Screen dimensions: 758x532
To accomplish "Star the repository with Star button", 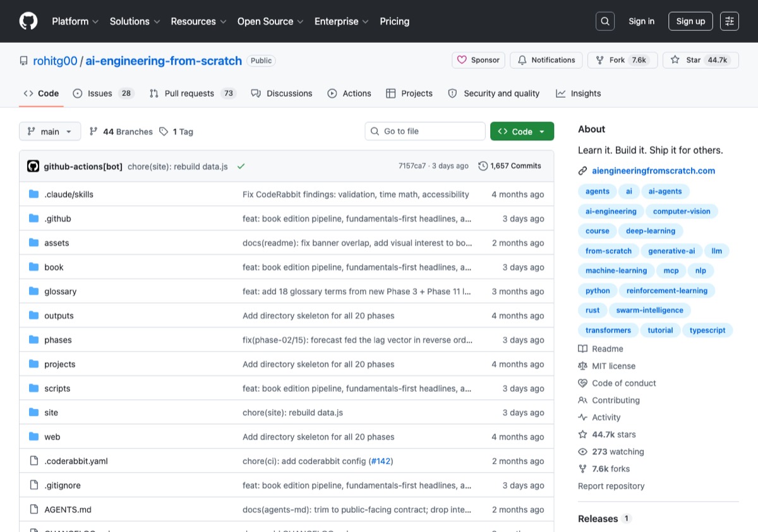I will point(701,60).
